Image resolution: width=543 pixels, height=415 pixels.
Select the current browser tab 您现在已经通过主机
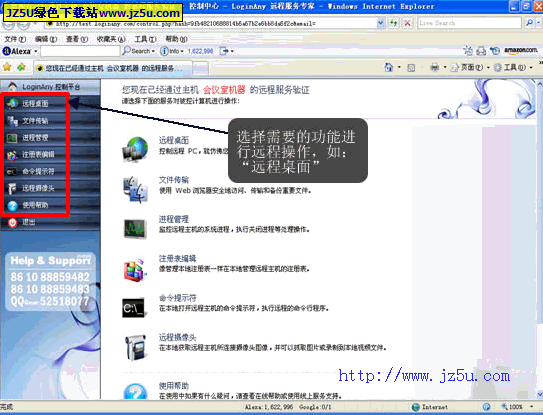pos(113,68)
